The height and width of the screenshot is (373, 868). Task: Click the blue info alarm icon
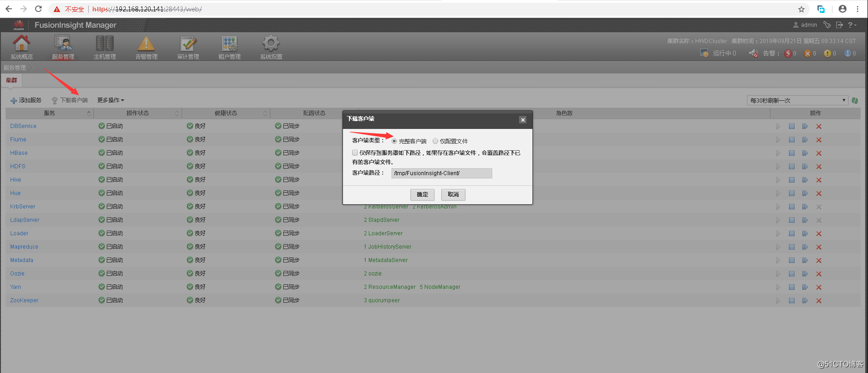(848, 54)
